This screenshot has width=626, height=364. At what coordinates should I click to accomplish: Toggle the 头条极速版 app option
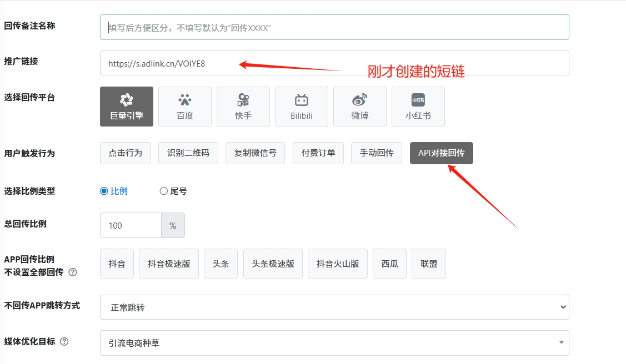pyautogui.click(x=273, y=264)
